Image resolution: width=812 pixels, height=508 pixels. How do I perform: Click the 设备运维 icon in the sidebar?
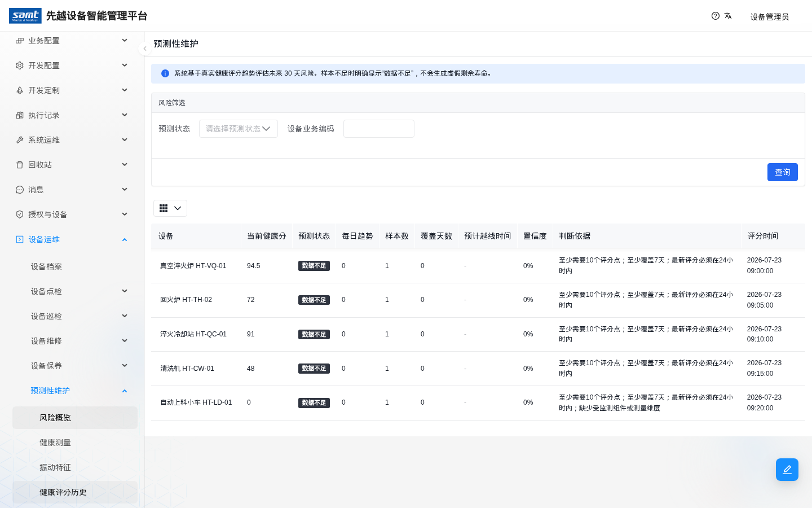point(20,239)
